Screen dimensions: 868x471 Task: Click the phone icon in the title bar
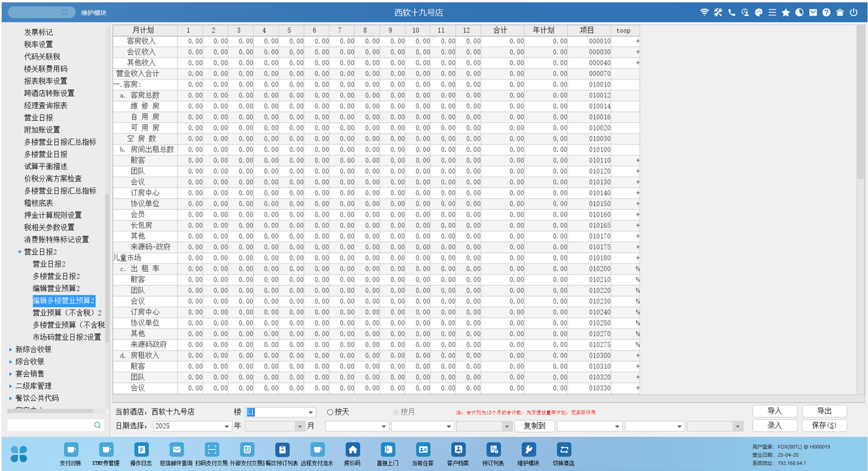(731, 13)
